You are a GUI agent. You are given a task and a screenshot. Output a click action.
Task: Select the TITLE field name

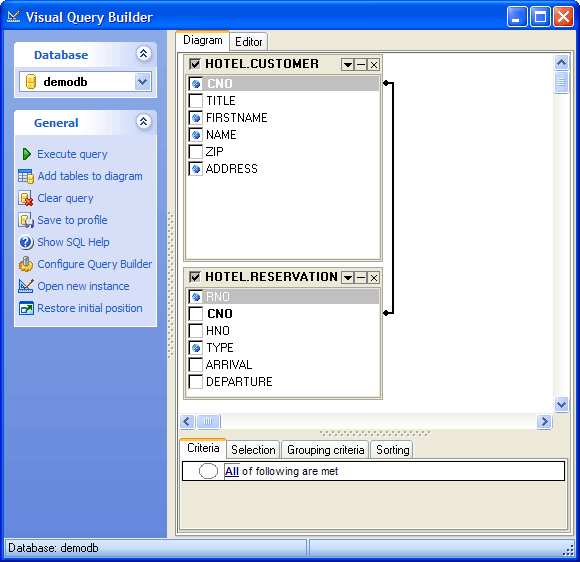tap(221, 101)
